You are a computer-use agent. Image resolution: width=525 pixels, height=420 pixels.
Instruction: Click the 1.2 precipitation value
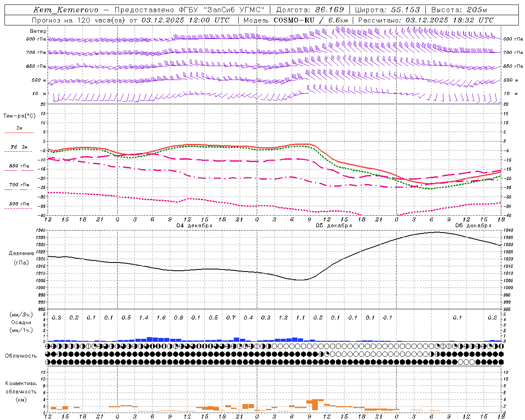[283, 317]
